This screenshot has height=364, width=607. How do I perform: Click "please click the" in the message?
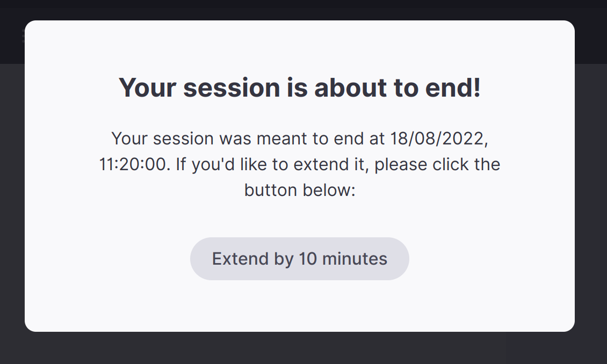pyautogui.click(x=437, y=164)
